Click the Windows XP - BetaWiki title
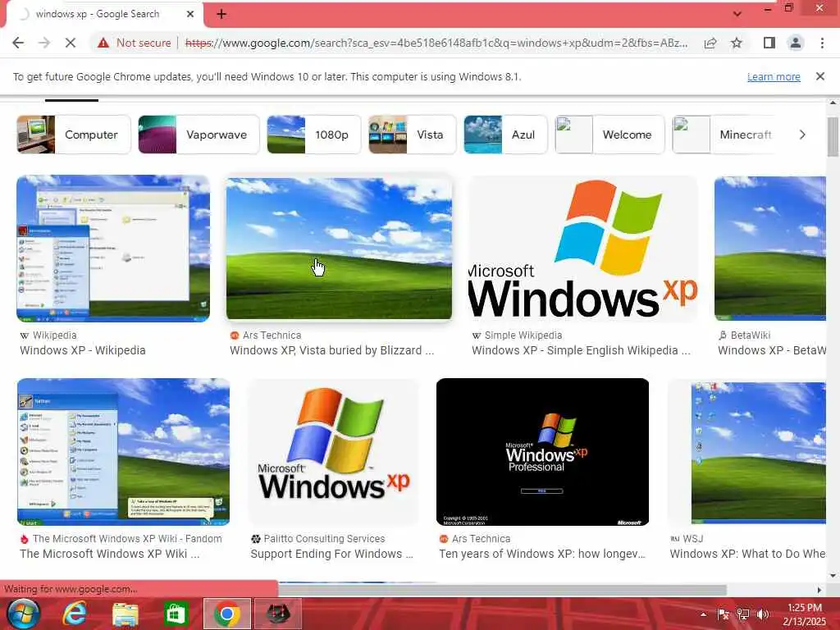The height and width of the screenshot is (630, 840). 771,350
